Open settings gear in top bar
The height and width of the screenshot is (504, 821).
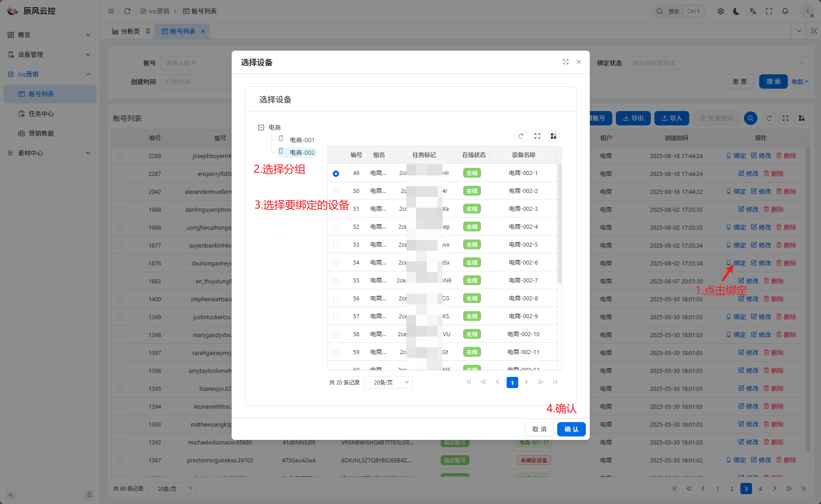[721, 11]
